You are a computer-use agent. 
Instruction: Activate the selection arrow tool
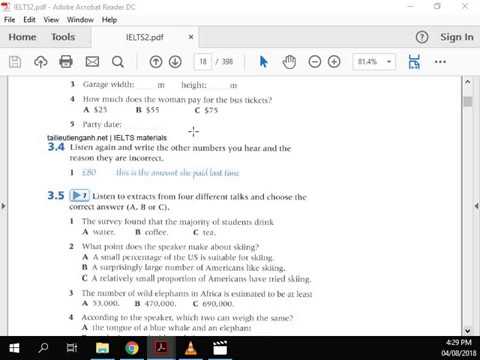point(263,62)
